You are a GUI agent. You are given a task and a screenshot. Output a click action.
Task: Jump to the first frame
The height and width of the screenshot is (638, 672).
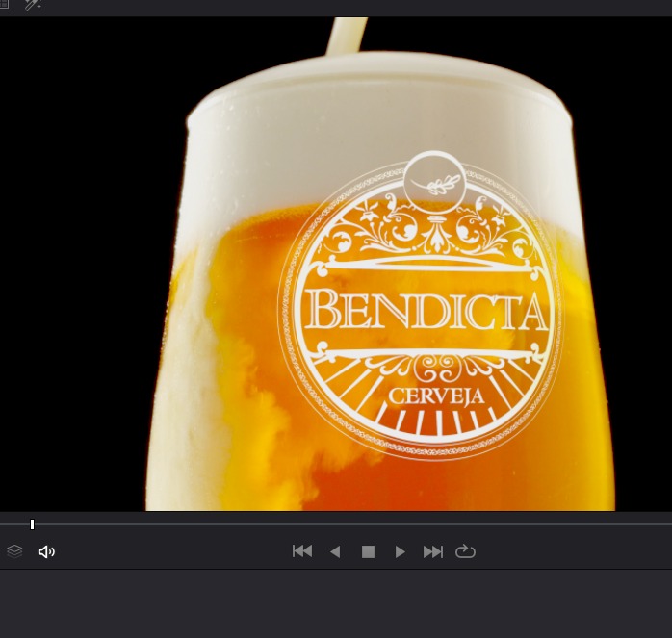click(x=302, y=551)
